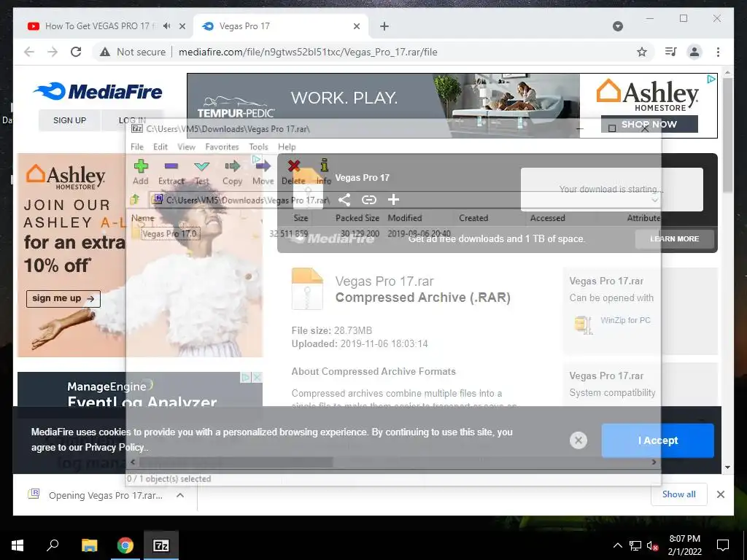Open the File menu in 7-Zip

click(137, 147)
